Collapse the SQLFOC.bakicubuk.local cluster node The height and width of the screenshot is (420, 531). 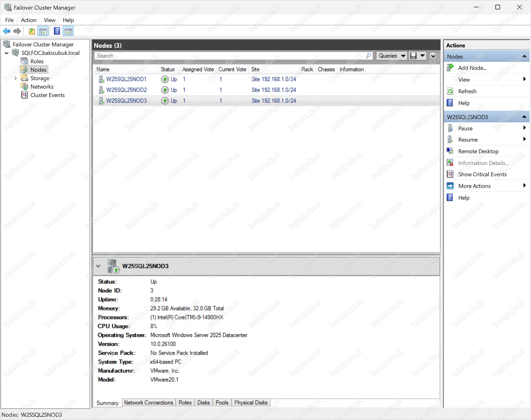(7, 53)
